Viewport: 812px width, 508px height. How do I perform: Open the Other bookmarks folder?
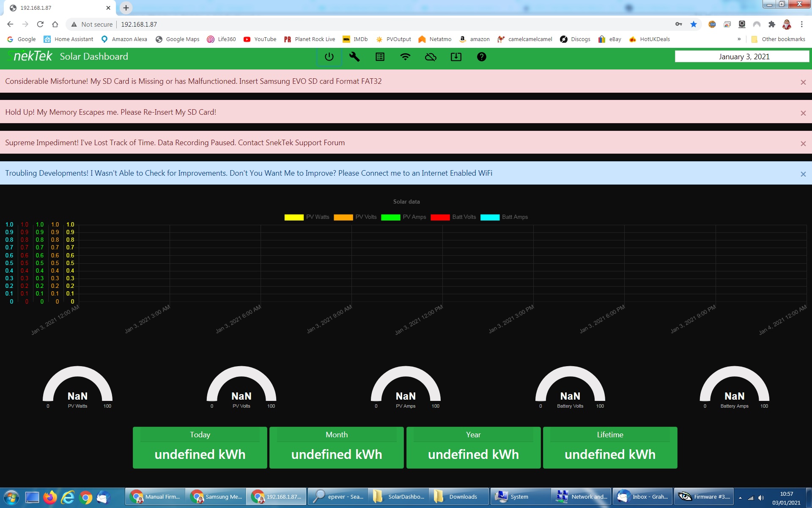(x=778, y=39)
